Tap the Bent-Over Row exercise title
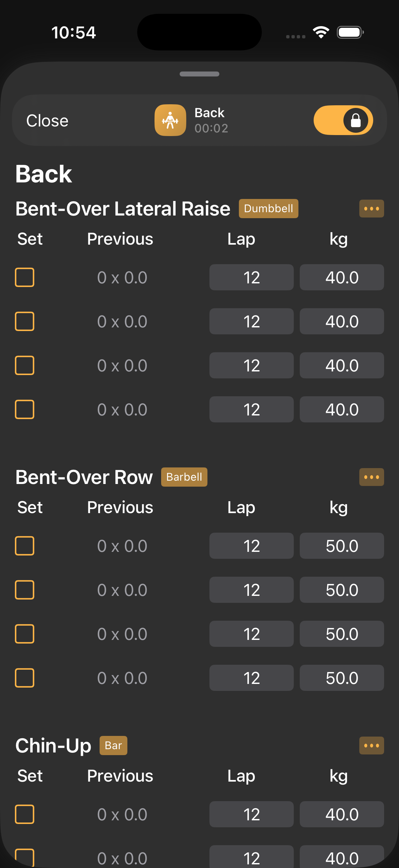Viewport: 399px width, 868px height. click(x=84, y=476)
